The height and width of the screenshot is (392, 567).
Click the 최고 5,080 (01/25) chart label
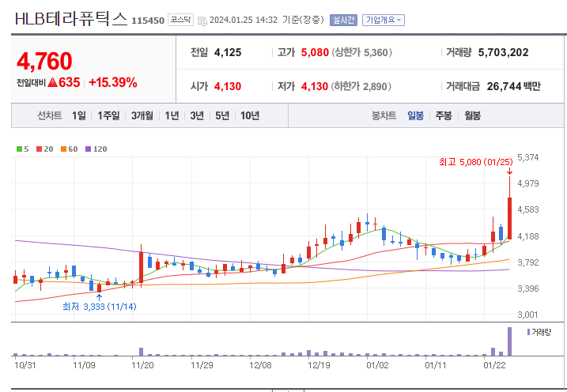475,162
